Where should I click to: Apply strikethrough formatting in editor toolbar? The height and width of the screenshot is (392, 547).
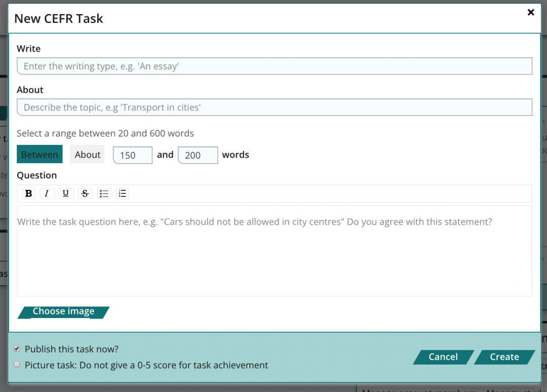click(85, 193)
